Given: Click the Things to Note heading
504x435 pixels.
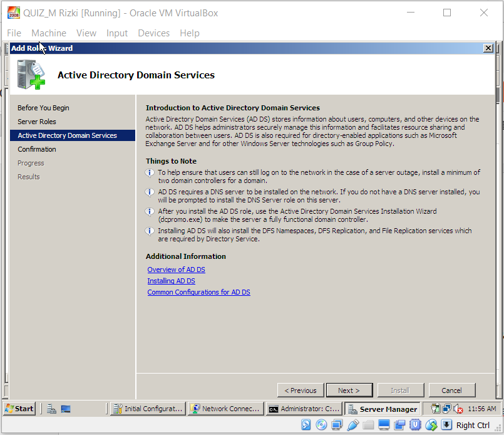Looking at the screenshot, I should pyautogui.click(x=171, y=161).
